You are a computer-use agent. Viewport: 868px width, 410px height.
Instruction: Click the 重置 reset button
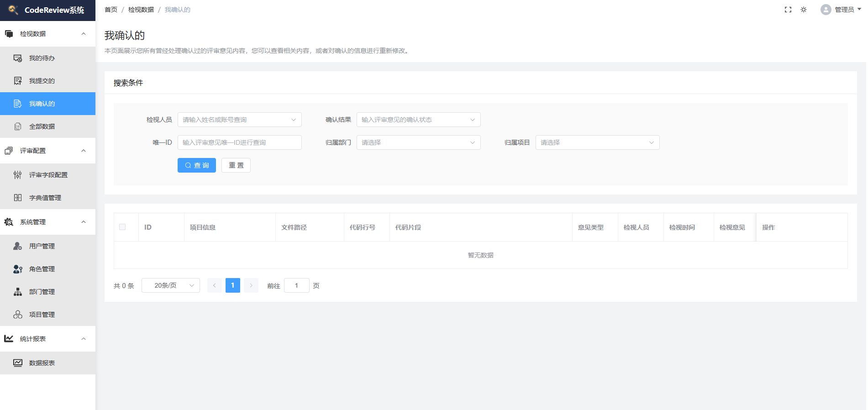point(236,165)
